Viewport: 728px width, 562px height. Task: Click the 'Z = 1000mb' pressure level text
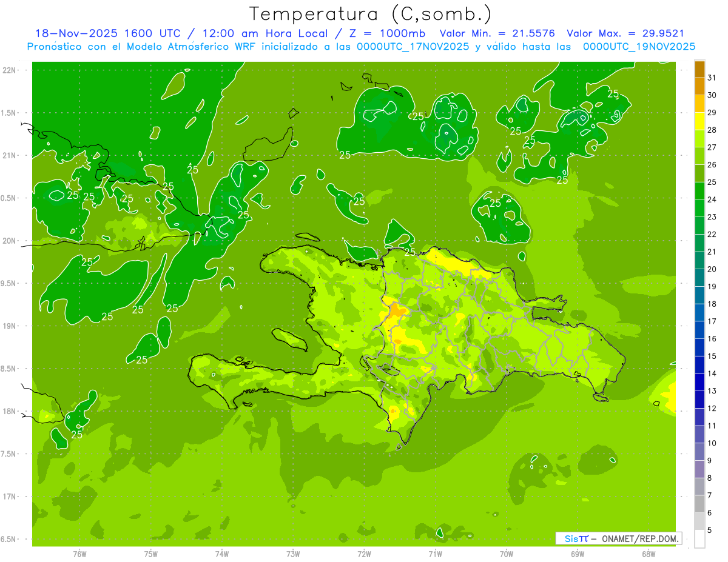(387, 34)
